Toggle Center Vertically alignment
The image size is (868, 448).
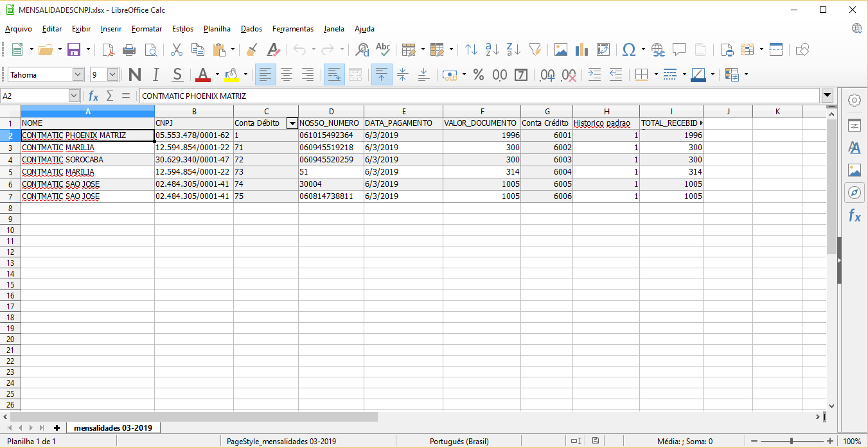coord(402,75)
